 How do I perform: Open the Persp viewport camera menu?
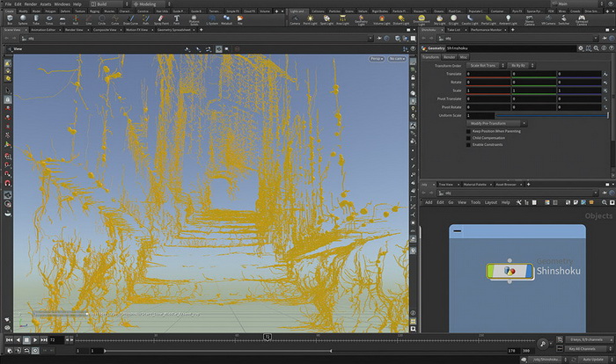376,59
